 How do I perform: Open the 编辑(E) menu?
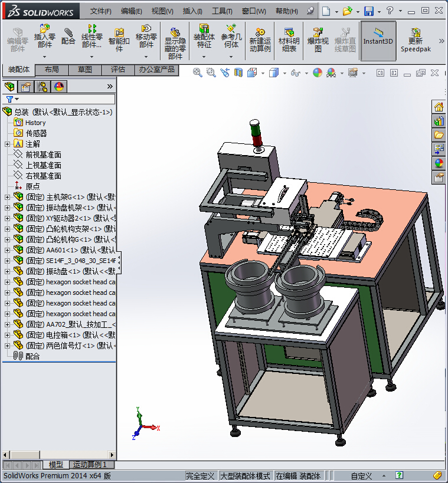pos(132,11)
